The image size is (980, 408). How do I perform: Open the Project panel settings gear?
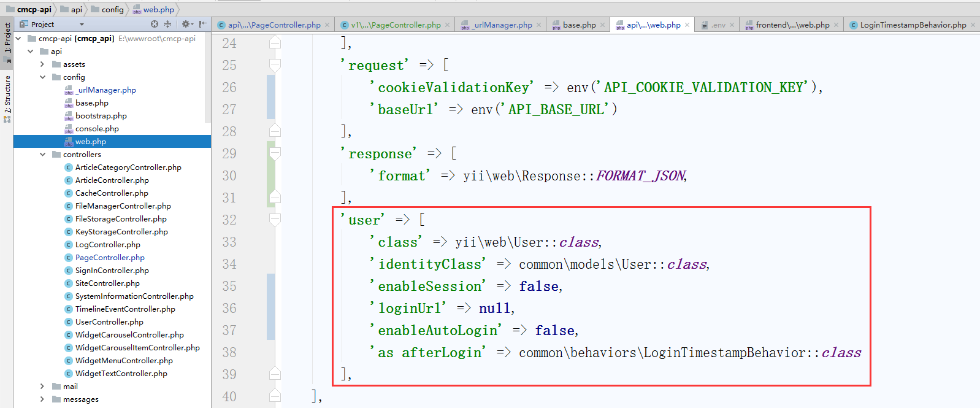coord(186,24)
